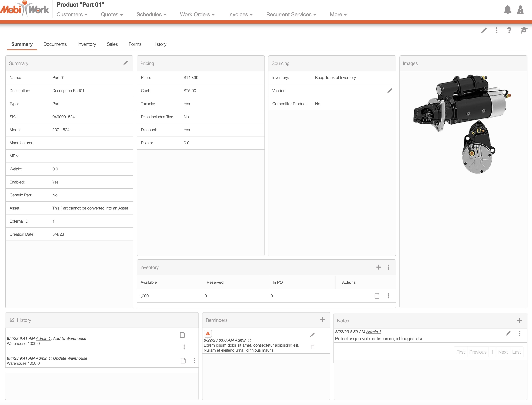Edit the Summary panel with the pencil icon
The height and width of the screenshot is (405, 532).
coord(125,63)
